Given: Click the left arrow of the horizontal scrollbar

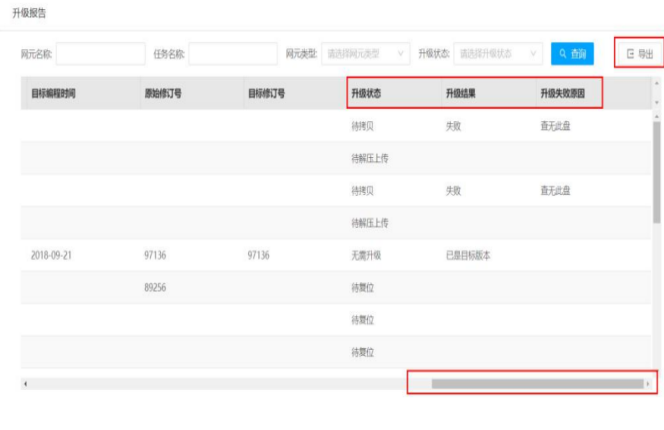Looking at the screenshot, I should pyautogui.click(x=25, y=383).
